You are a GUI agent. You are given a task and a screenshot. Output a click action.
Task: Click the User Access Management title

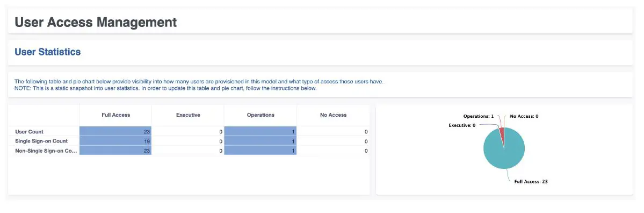pos(96,22)
